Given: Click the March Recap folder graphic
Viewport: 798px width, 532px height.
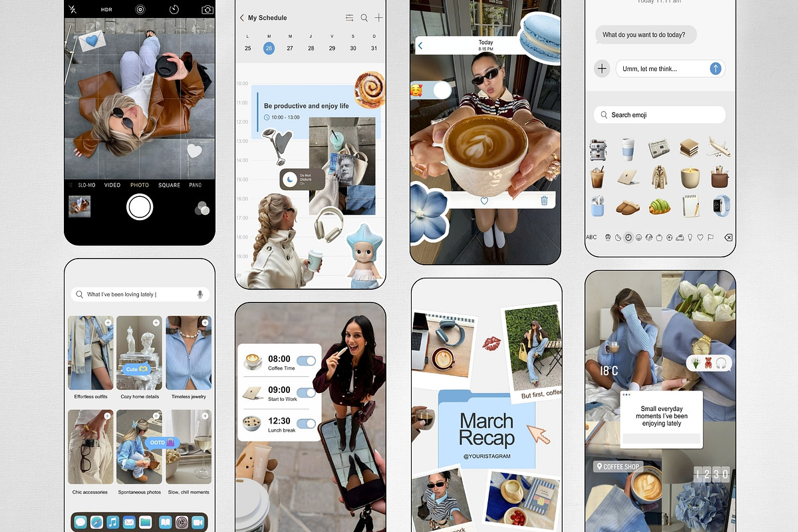Looking at the screenshot, I should click(487, 430).
